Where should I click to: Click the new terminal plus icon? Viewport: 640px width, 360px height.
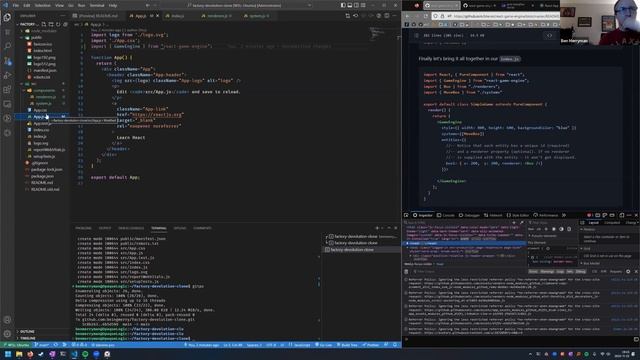(377, 228)
